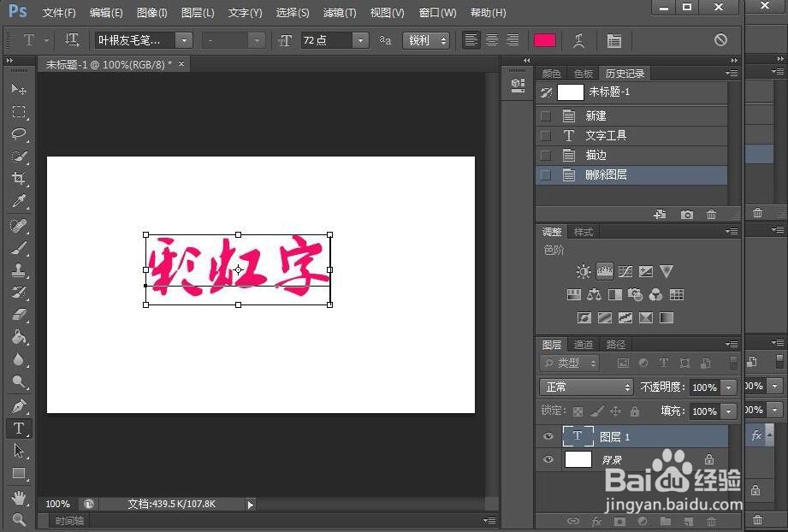
Task: Open the 文件(F) menu
Action: (x=59, y=13)
